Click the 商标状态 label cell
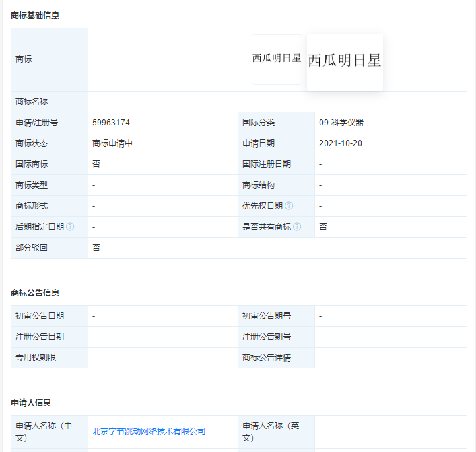Image resolution: width=476 pixels, height=452 pixels. coord(49,143)
